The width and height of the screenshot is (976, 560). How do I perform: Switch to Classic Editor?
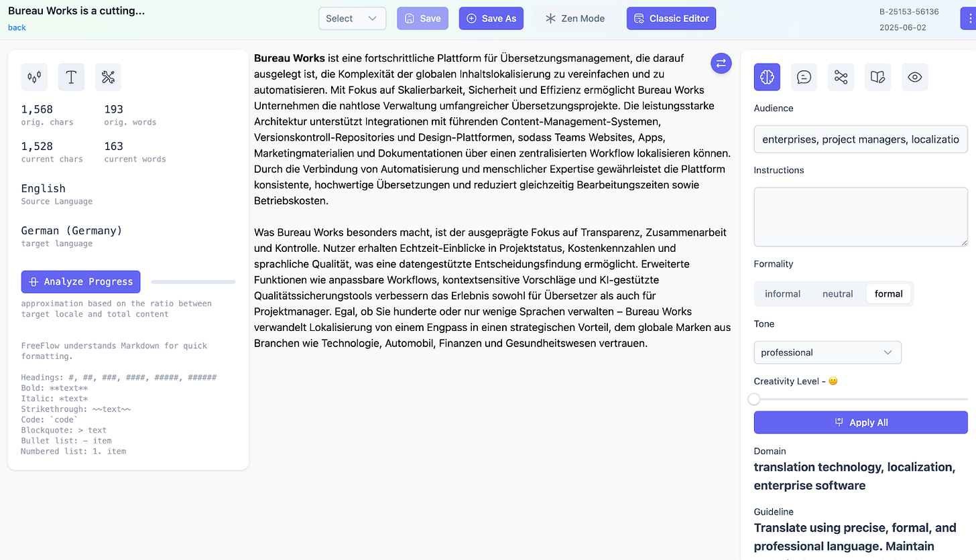[671, 18]
